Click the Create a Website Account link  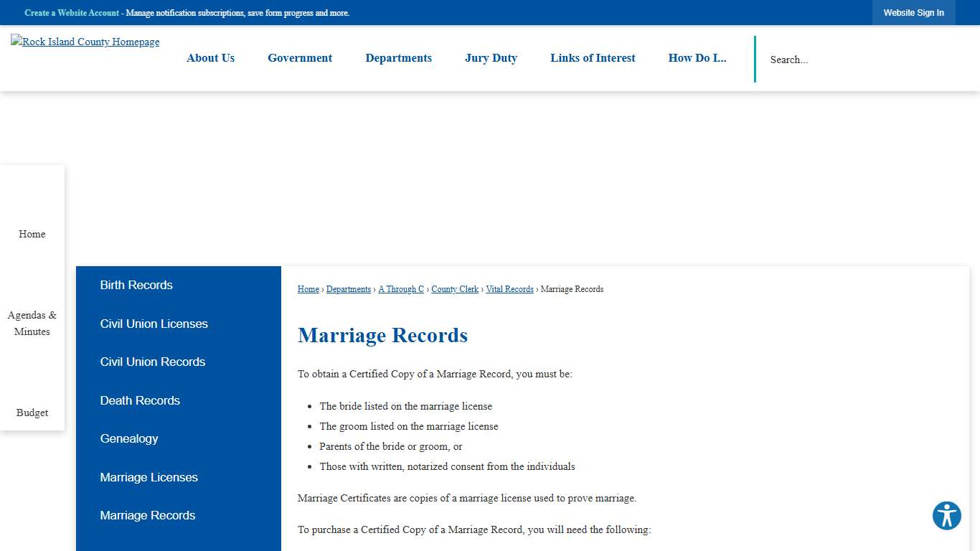pos(71,12)
